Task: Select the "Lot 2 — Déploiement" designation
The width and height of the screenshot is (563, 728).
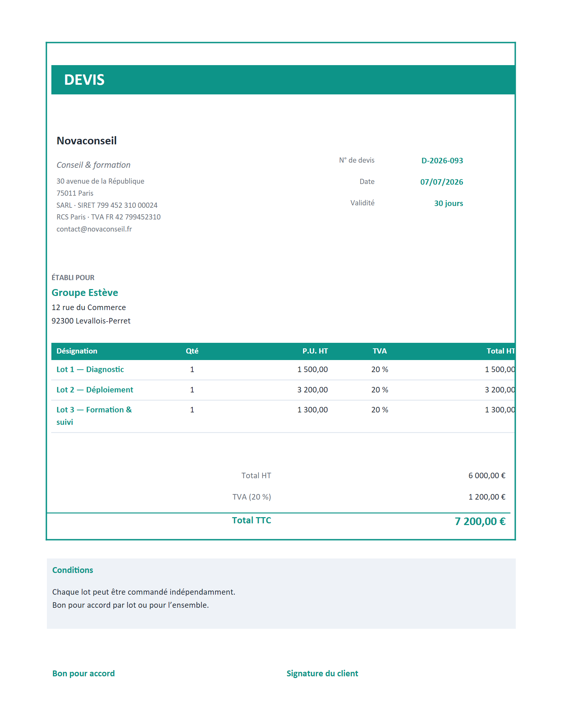Action: point(95,390)
